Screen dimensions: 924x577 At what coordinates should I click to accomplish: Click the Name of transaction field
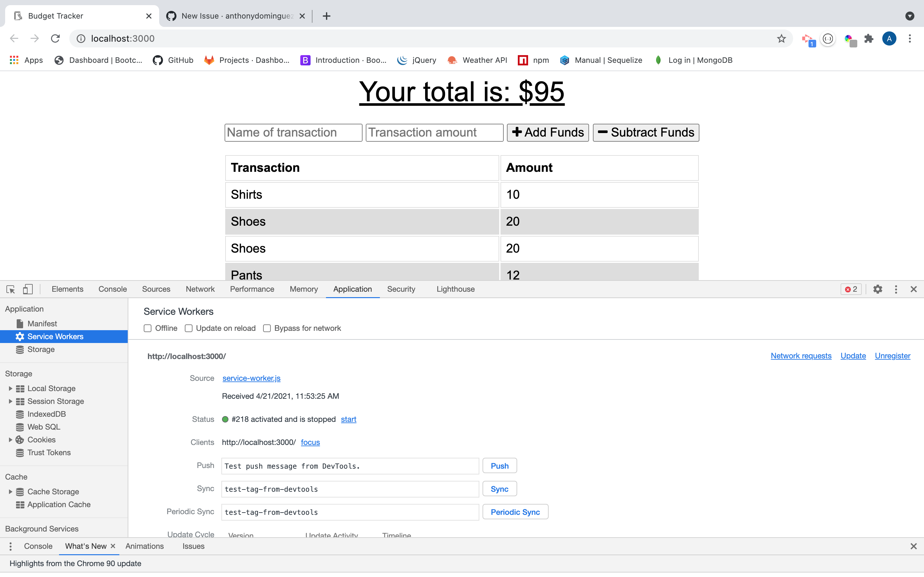pyautogui.click(x=293, y=132)
